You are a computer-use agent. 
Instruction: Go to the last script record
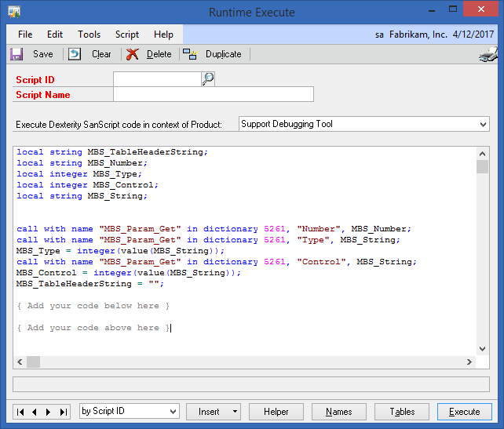(x=64, y=412)
